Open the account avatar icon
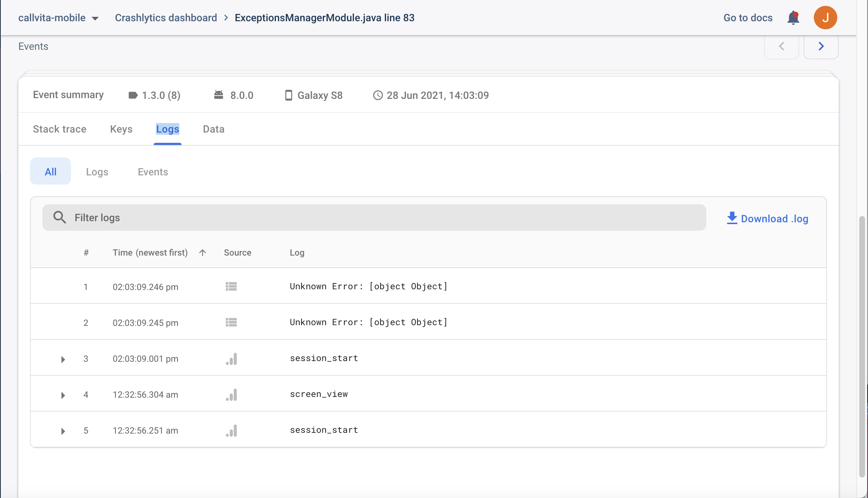868x498 pixels. [x=826, y=17]
